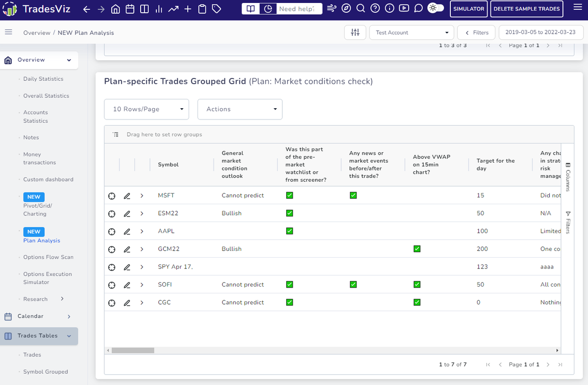Click the open book icon
588x385 pixels.
point(250,9)
